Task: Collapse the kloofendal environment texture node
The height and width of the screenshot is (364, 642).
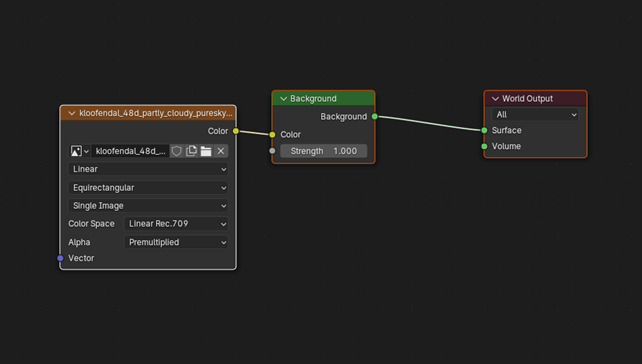Action: tap(72, 113)
